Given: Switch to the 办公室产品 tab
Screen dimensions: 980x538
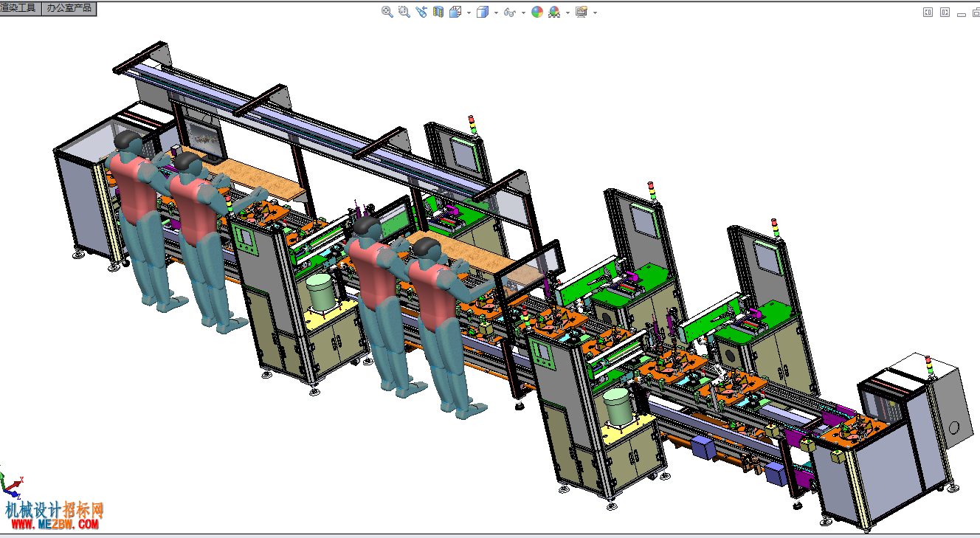Looking at the screenshot, I should (69, 8).
